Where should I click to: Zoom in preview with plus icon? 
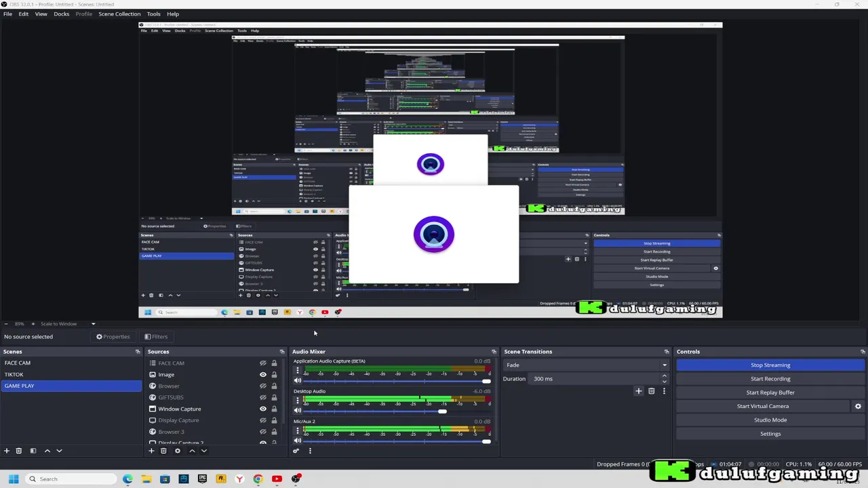pos(33,324)
